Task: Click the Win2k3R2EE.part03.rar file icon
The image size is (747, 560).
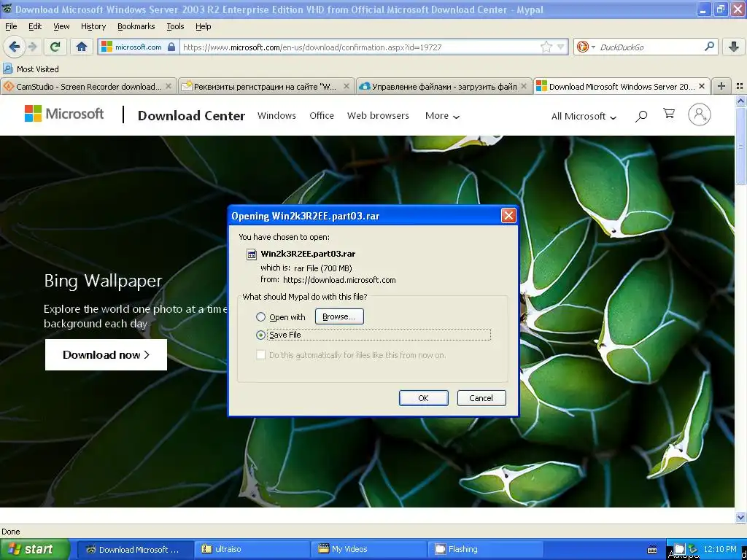Action: pyautogui.click(x=251, y=254)
